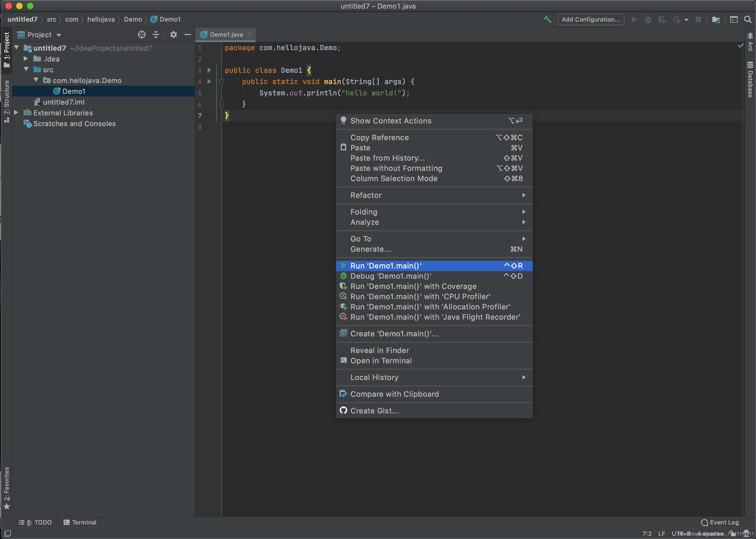Viewport: 756px width, 539px height.
Task: Click Add Configuration... button
Action: (x=591, y=20)
